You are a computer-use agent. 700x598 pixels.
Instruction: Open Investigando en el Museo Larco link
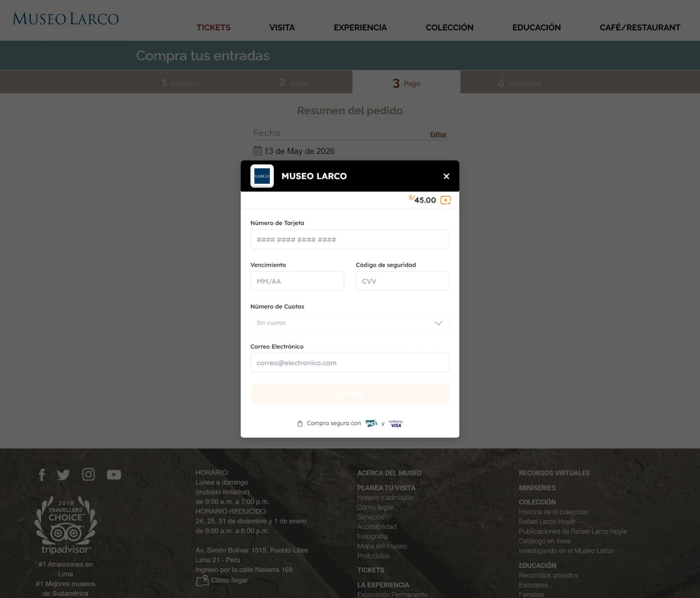566,551
